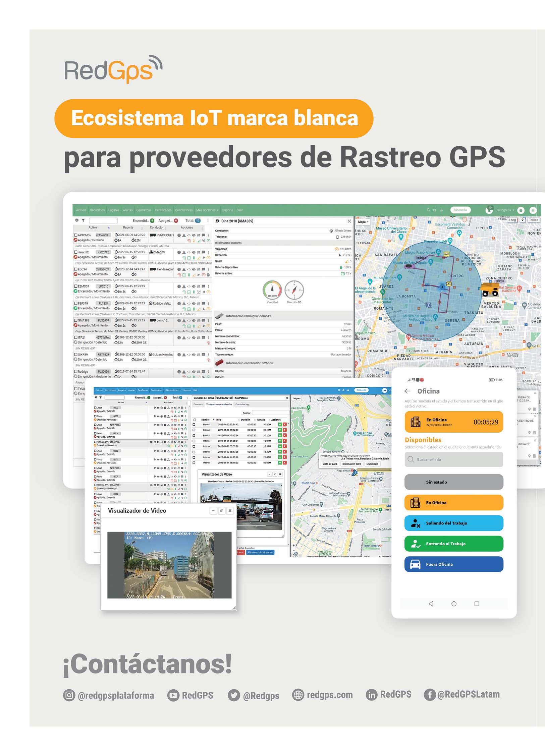Open the kebab menu beside Total counter, green window
The image size is (545, 756).
(208, 221)
